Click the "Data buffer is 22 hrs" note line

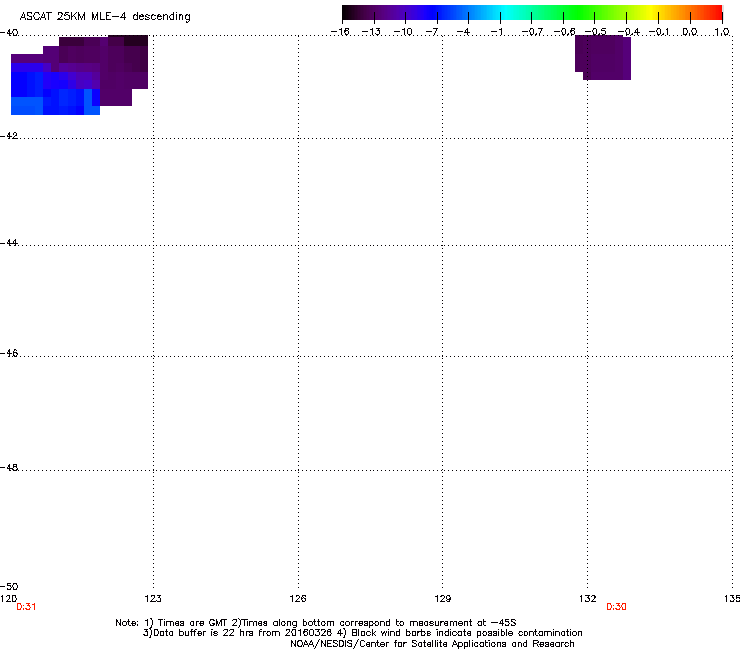point(362,633)
